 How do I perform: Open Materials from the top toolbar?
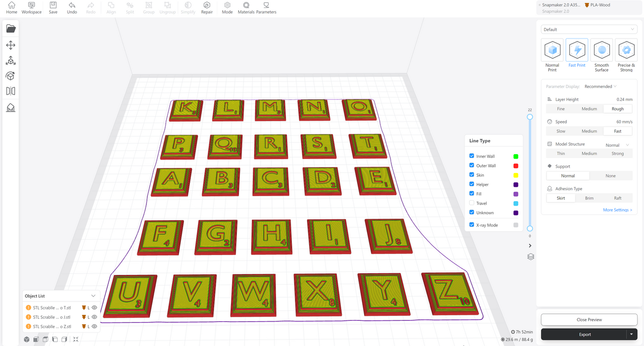tap(246, 8)
